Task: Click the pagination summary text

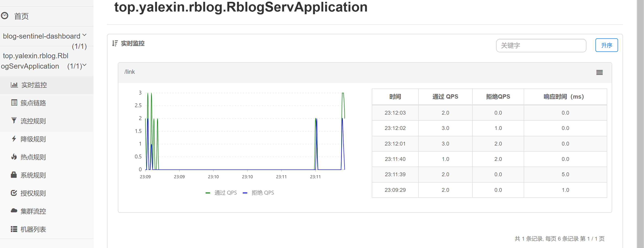Action: [x=560, y=239]
